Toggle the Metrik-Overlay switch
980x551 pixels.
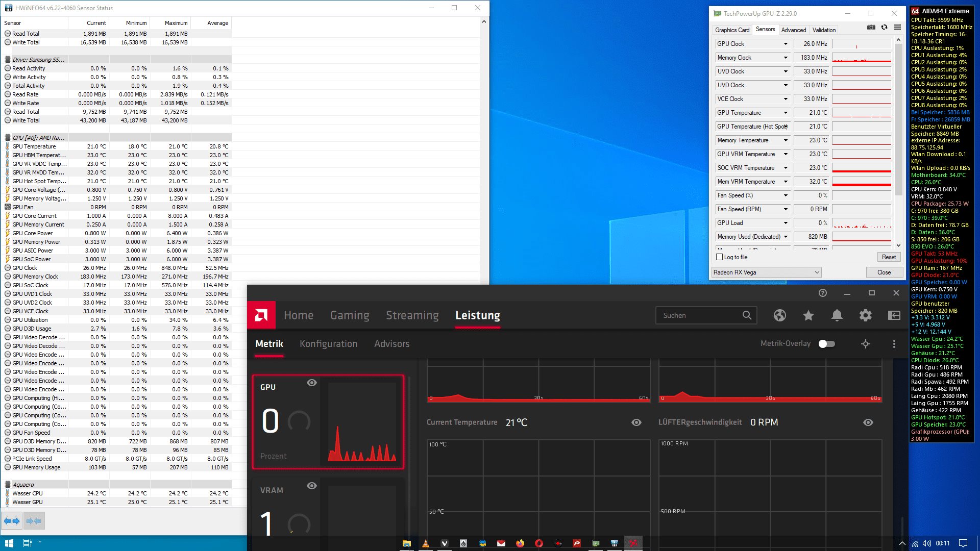click(x=826, y=344)
